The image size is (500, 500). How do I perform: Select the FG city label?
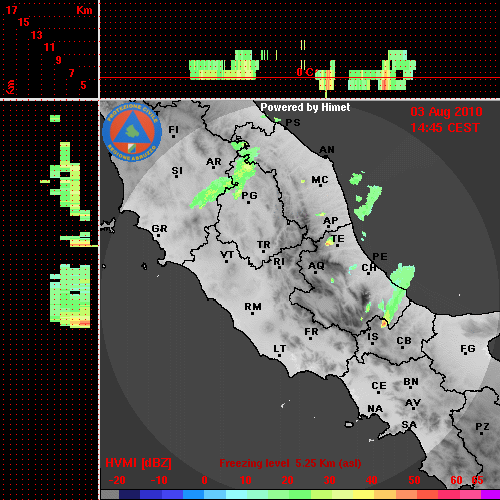(x=468, y=349)
